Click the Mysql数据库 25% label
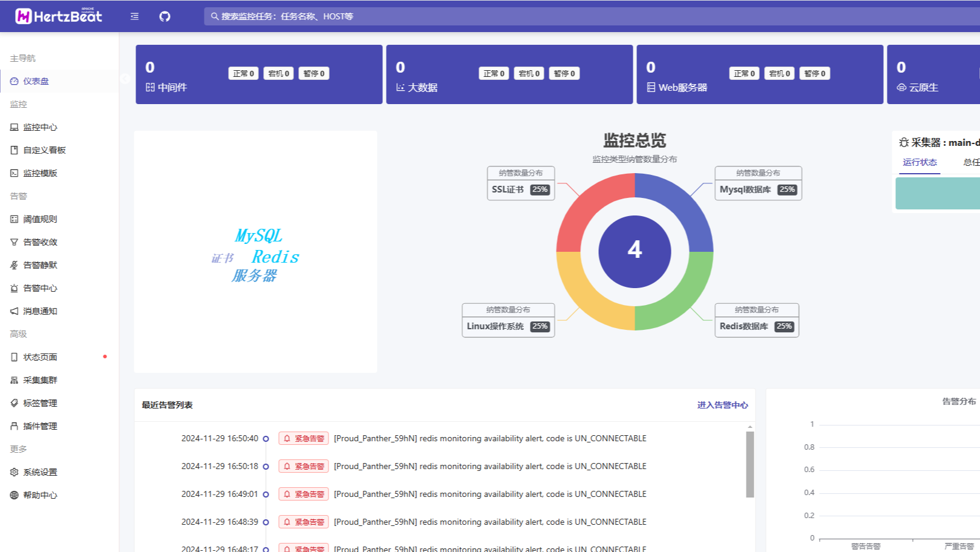980x552 pixels. pos(758,183)
